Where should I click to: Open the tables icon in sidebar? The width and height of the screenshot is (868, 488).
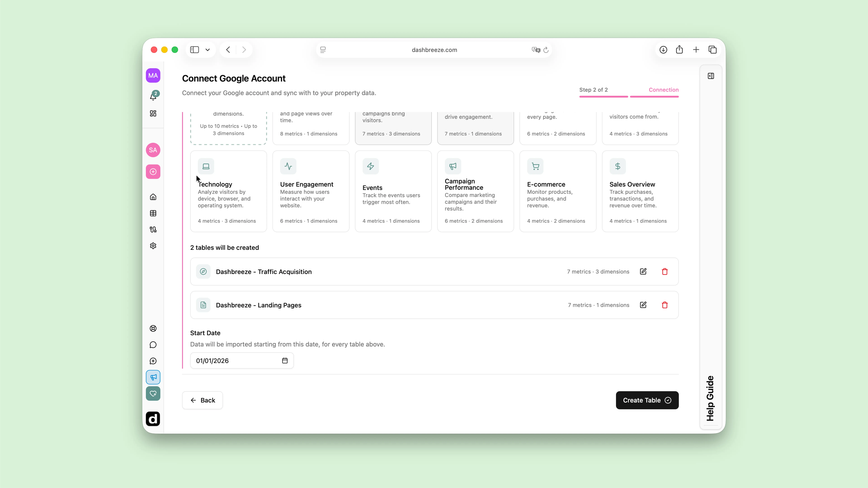153,213
